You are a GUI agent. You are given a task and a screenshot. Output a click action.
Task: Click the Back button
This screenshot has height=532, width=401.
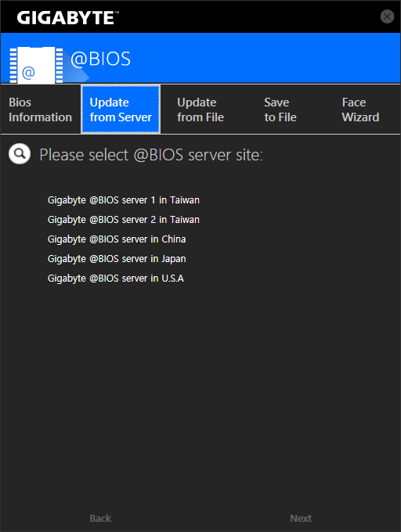(100, 518)
